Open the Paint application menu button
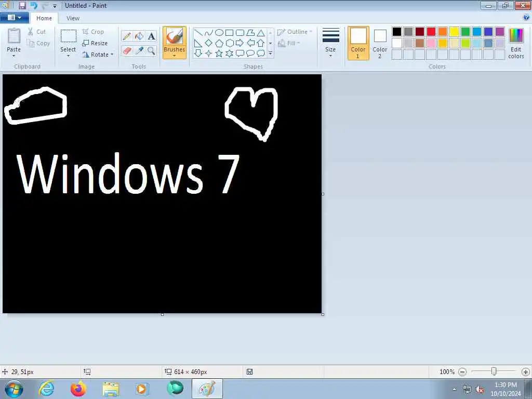This screenshot has height=399, width=532. pyautogui.click(x=14, y=17)
